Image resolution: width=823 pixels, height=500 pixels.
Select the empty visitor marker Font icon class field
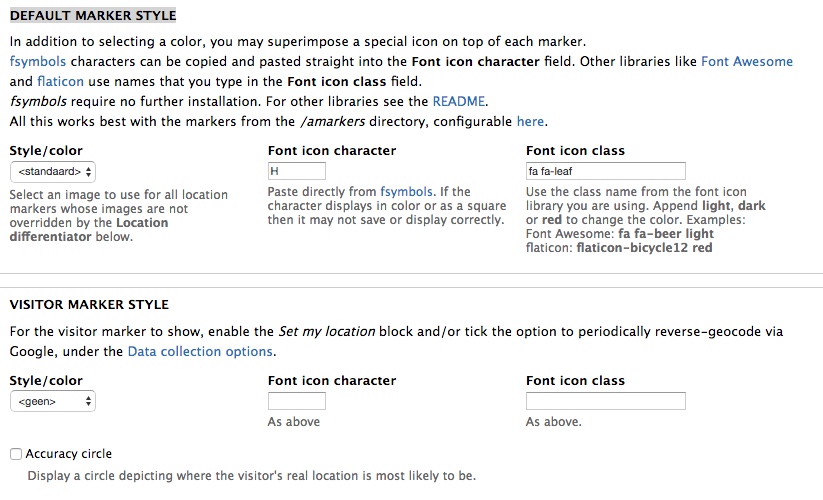[605, 401]
